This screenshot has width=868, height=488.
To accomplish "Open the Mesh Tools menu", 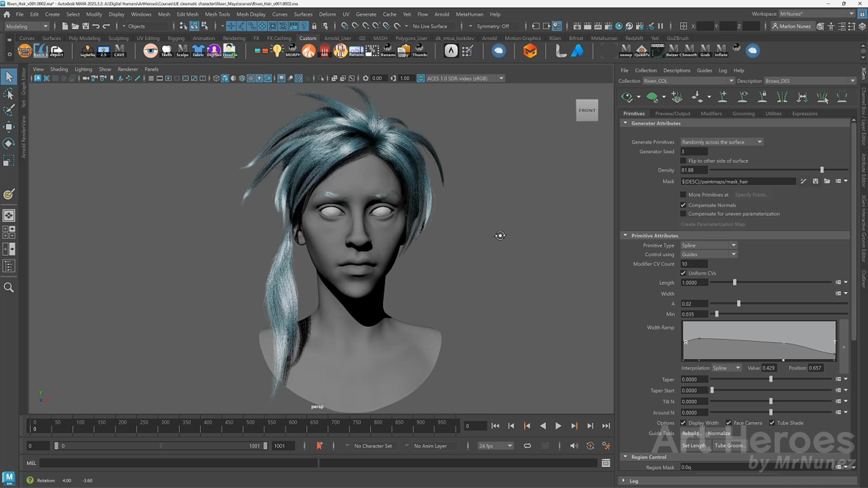I will coord(217,14).
